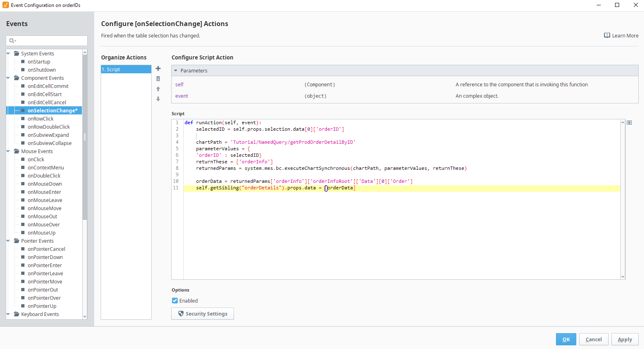The width and height of the screenshot is (644, 349).
Task: Click the Learn More book icon
Action: 607,35
